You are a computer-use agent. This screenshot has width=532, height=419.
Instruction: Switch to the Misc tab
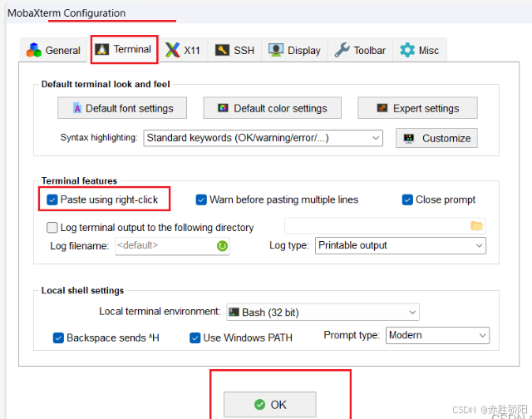point(419,50)
